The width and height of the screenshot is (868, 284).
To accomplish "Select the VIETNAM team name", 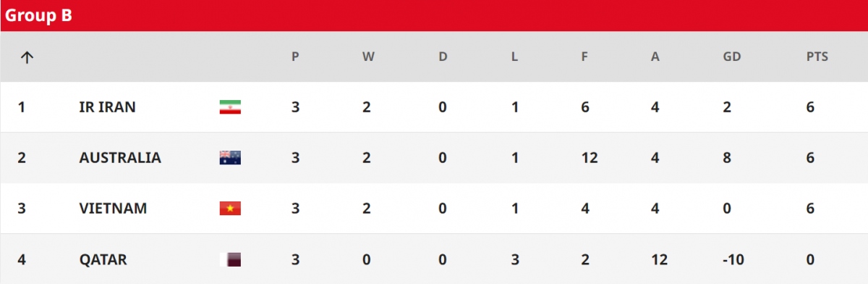I will pos(113,209).
